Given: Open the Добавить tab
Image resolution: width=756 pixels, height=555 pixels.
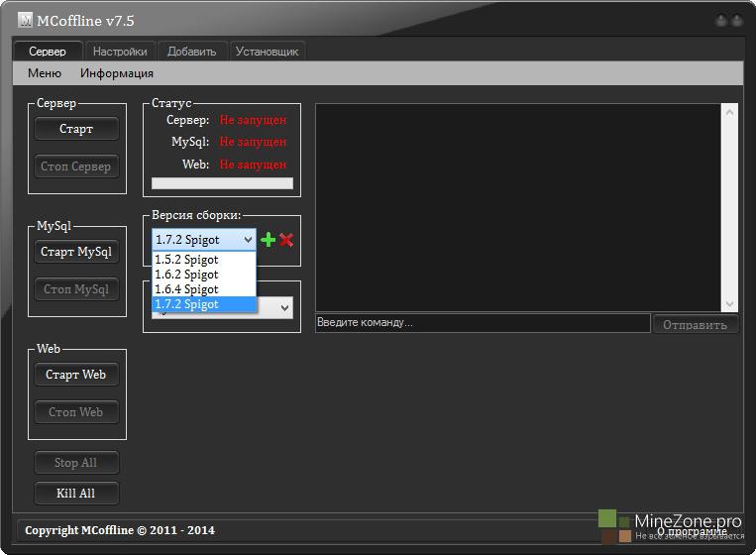Looking at the screenshot, I should 191,52.
